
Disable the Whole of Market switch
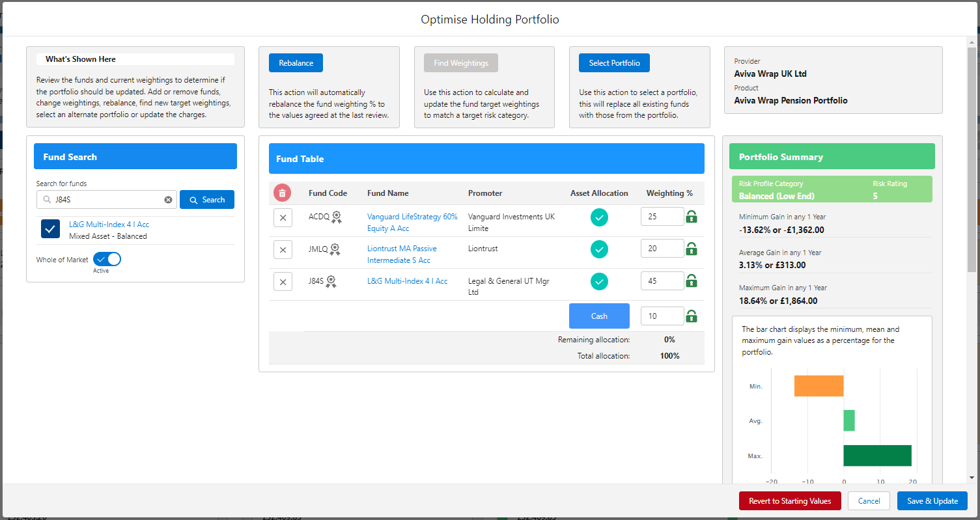107,259
